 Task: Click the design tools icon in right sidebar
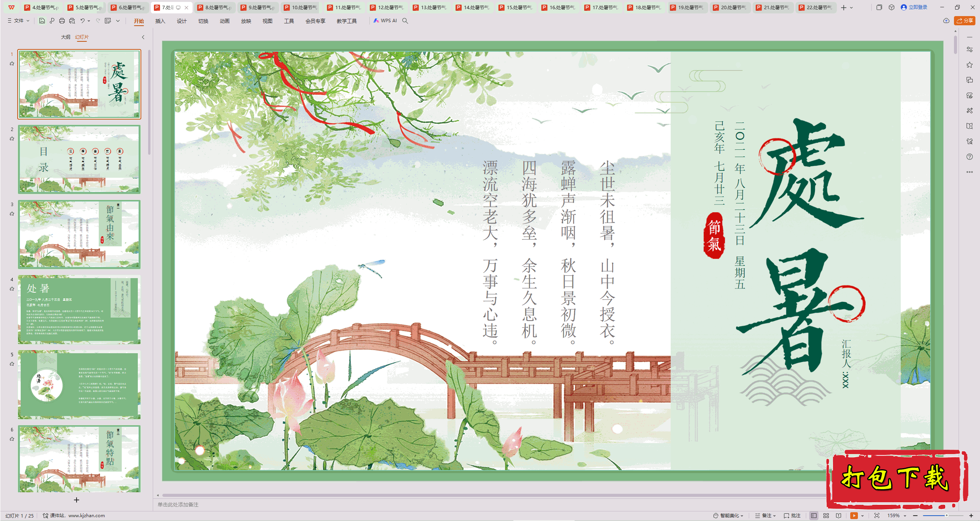tap(970, 111)
